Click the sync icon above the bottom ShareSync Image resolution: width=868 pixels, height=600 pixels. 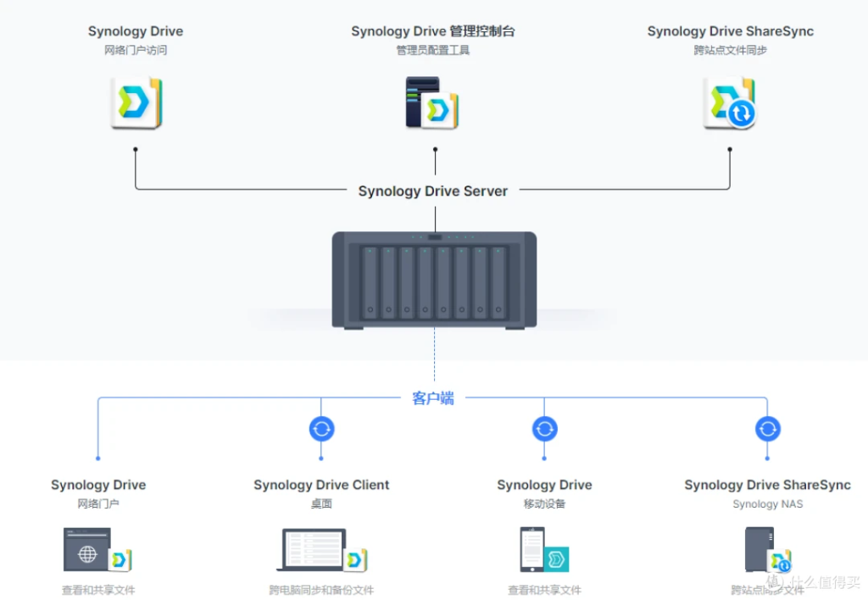(768, 429)
